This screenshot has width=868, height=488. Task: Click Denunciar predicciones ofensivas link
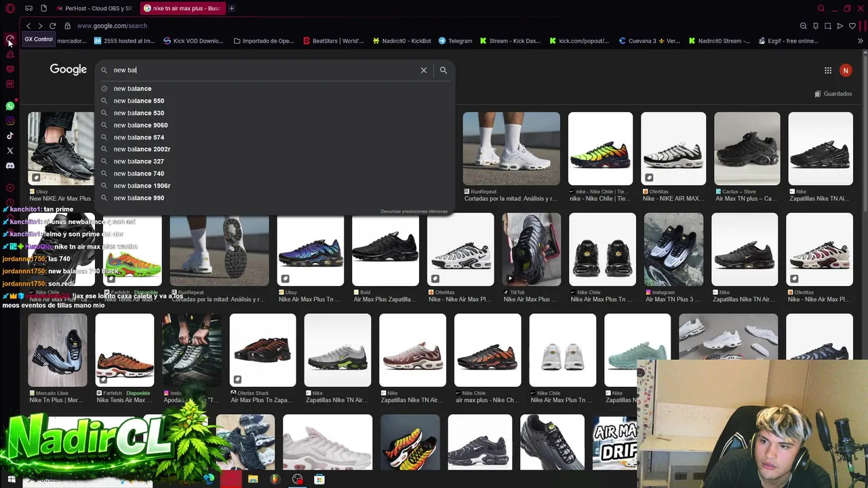414,211
